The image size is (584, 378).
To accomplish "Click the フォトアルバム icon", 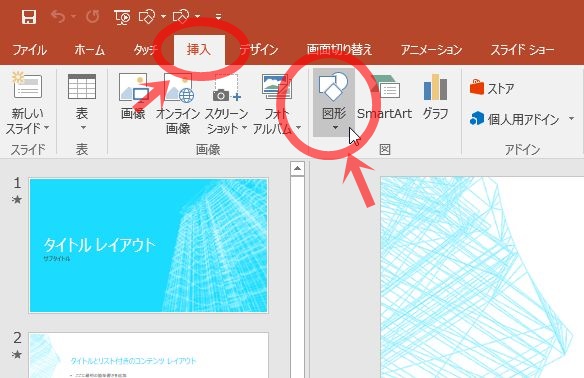I will (x=277, y=86).
